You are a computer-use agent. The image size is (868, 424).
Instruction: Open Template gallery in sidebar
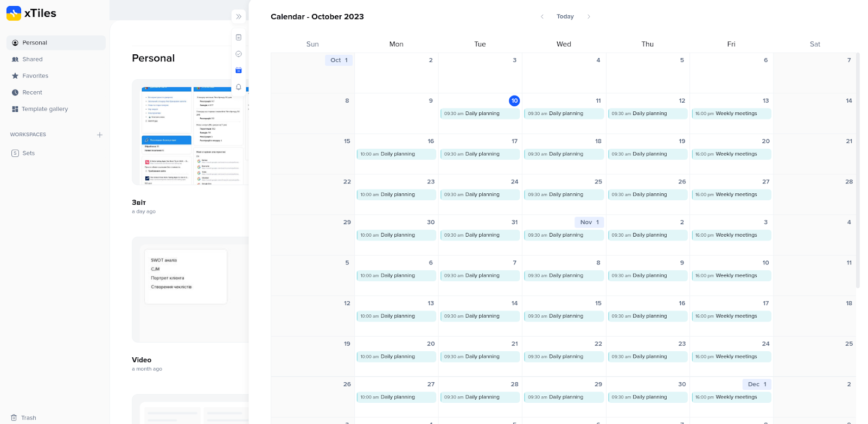tap(56, 109)
